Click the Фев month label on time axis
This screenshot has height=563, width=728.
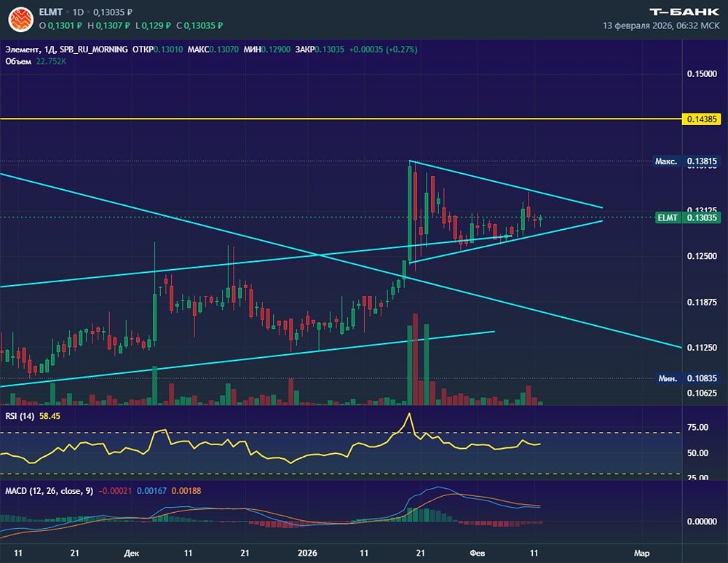pyautogui.click(x=478, y=553)
